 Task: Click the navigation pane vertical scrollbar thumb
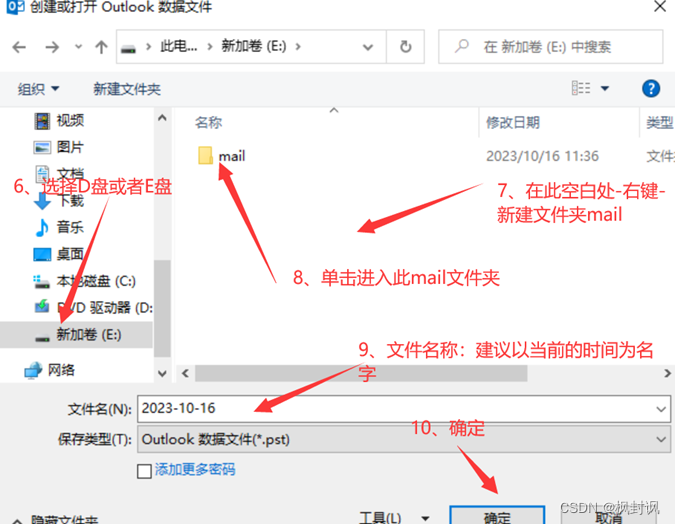pos(162,308)
